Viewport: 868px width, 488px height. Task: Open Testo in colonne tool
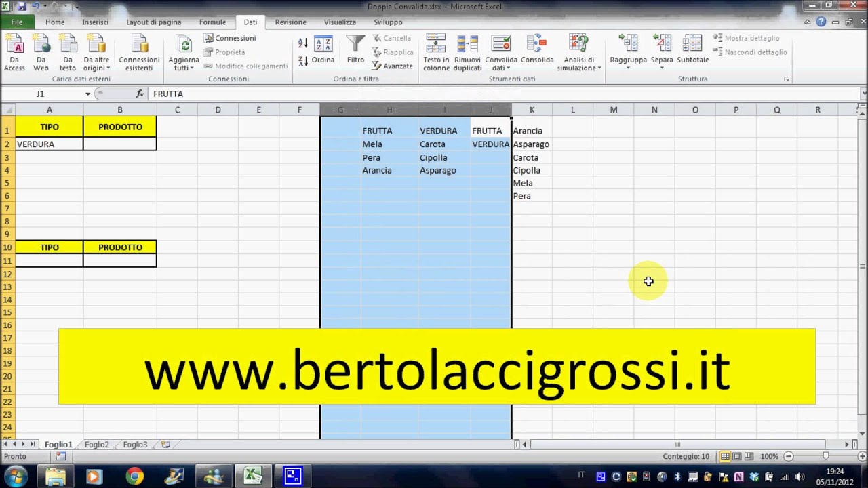pos(436,53)
